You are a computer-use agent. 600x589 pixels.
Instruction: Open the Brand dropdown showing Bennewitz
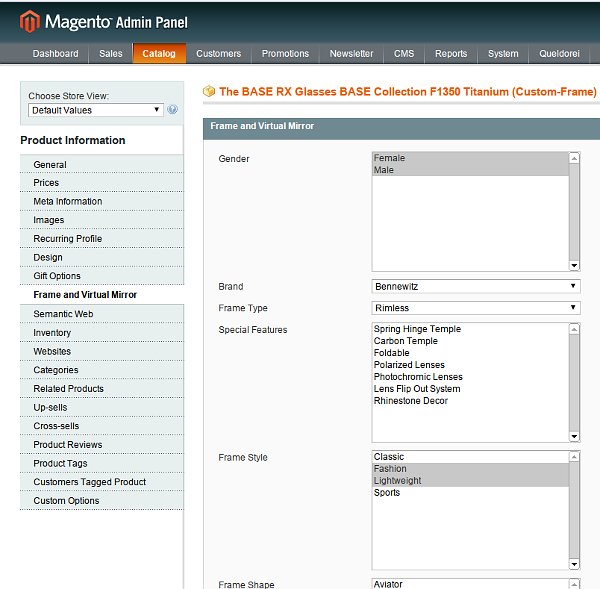476,286
